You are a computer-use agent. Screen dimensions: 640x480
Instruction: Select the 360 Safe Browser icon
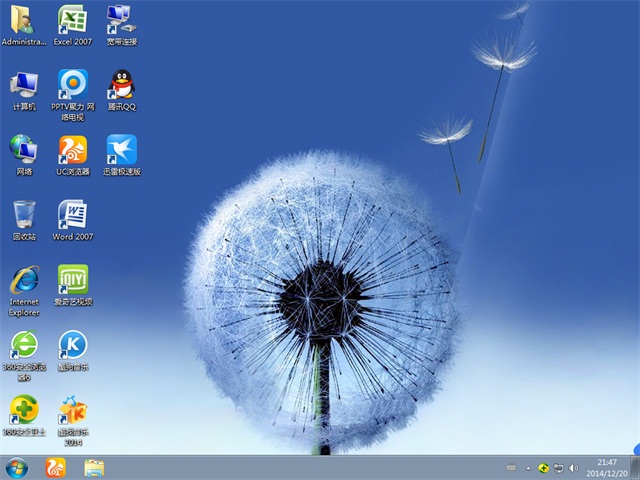pyautogui.click(x=24, y=345)
